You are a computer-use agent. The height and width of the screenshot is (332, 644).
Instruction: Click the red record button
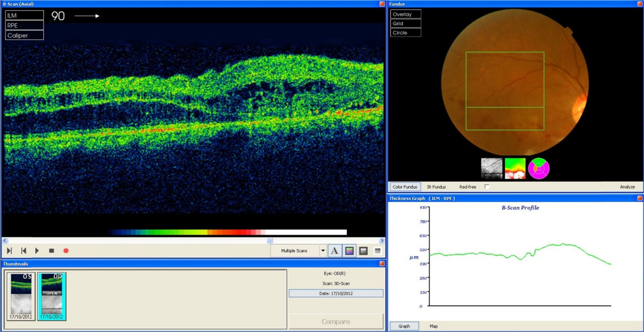(x=66, y=251)
